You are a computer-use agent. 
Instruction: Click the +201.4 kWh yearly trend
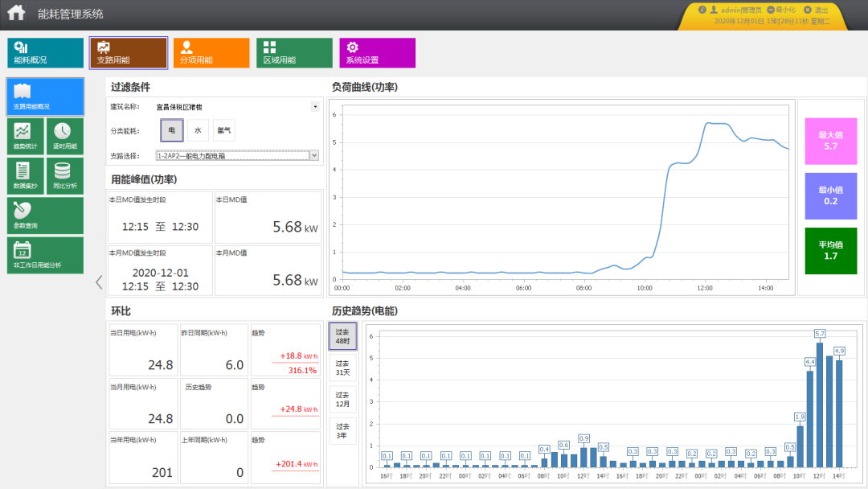[297, 463]
